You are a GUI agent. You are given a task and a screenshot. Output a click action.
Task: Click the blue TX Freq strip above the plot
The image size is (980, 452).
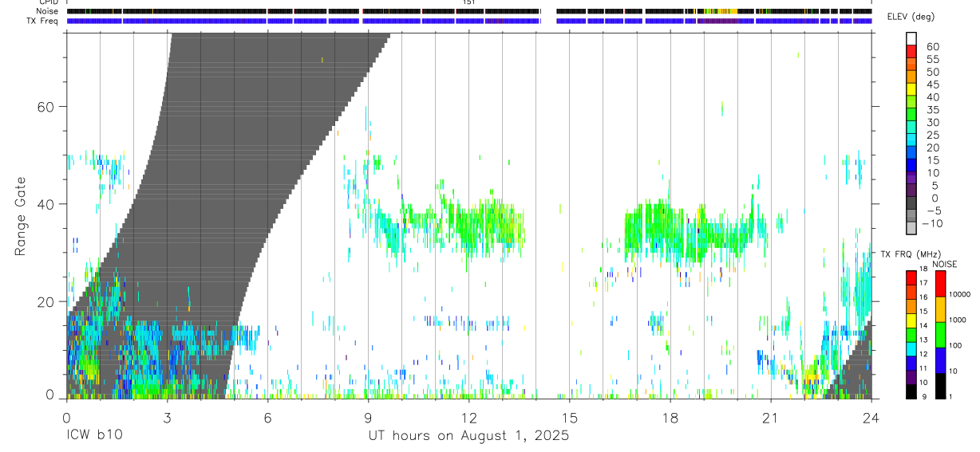click(x=468, y=21)
